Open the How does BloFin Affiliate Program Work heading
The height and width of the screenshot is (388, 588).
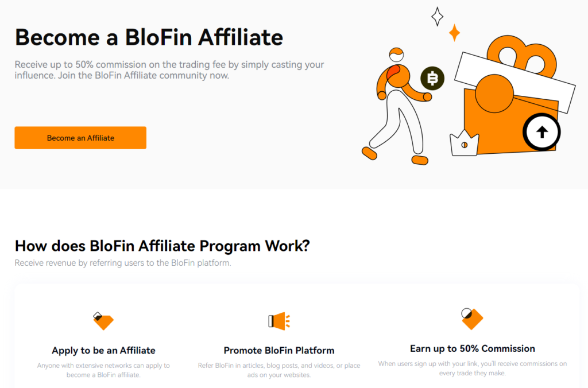tap(162, 246)
